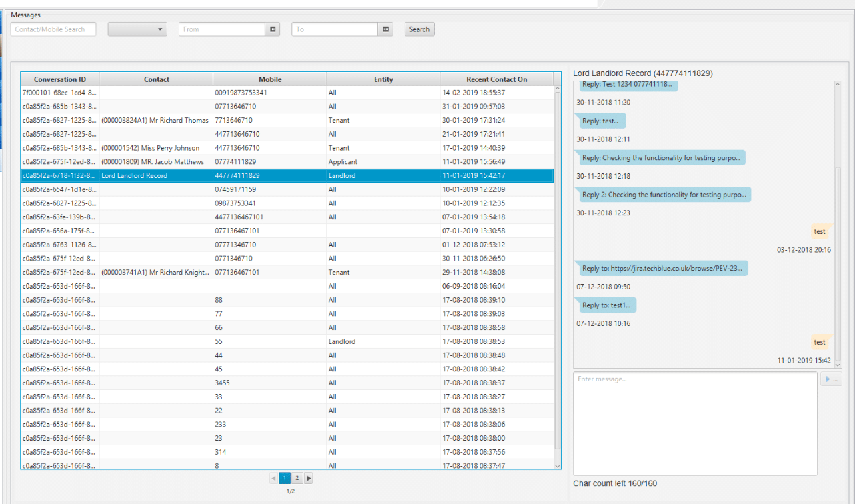This screenshot has height=504, width=855.
Task: Click the Lord Landlord Record conversation title
Action: 642,73
